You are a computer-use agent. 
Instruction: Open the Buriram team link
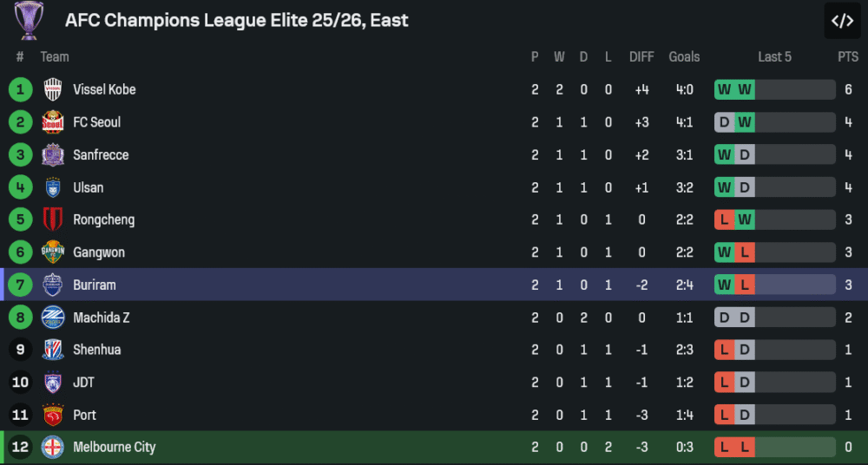[x=94, y=285]
